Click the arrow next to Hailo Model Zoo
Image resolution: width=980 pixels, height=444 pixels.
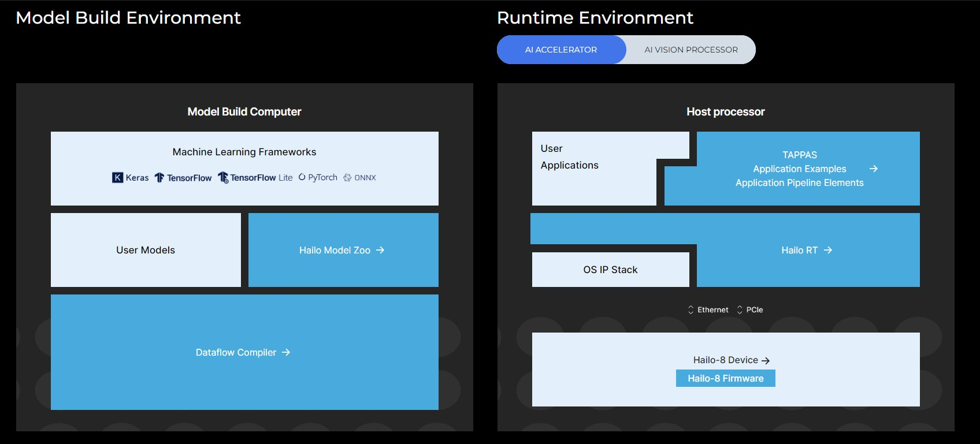[x=380, y=250]
